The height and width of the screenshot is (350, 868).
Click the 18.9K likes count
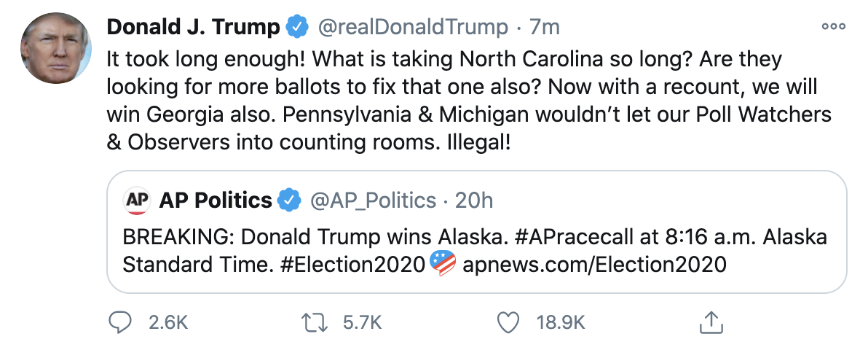click(561, 322)
